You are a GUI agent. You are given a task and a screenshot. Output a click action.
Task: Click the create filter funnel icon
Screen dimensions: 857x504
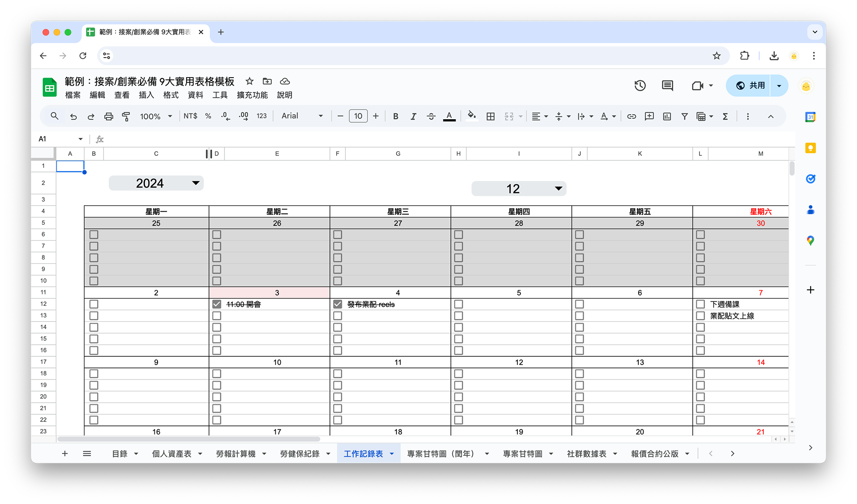(x=684, y=117)
